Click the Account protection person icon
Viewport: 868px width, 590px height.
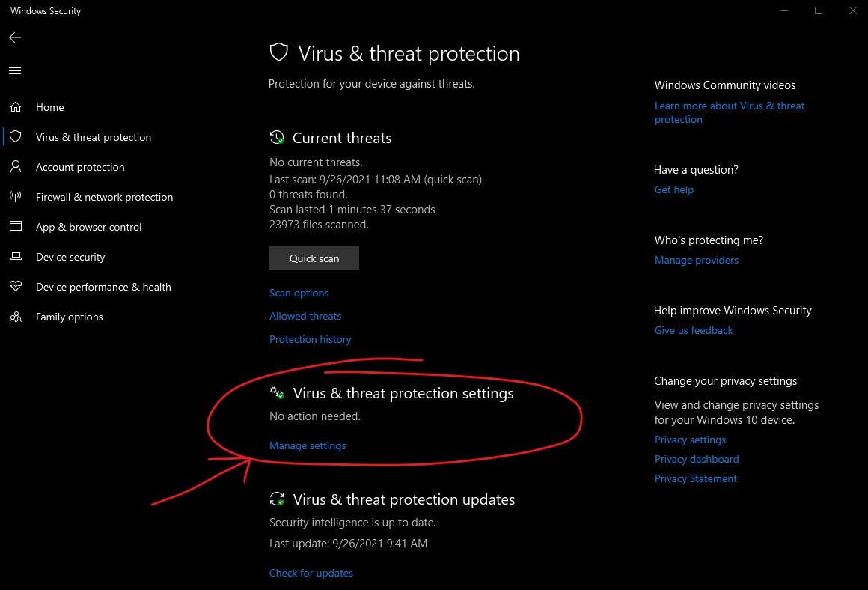pyautogui.click(x=16, y=167)
